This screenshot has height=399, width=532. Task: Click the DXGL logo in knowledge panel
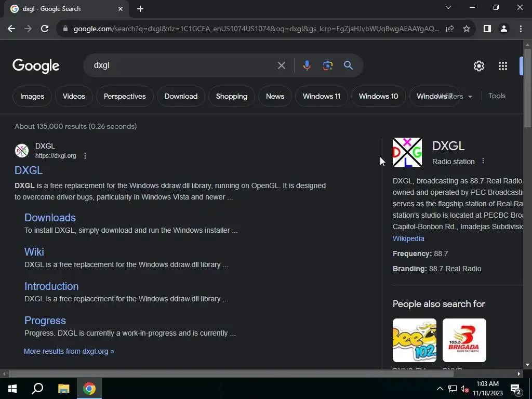pos(407,152)
